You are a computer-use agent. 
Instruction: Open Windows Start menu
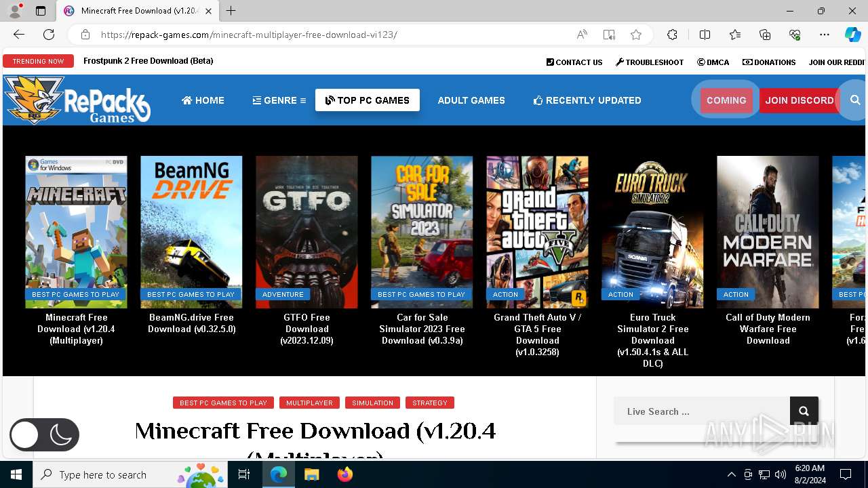[x=16, y=474]
